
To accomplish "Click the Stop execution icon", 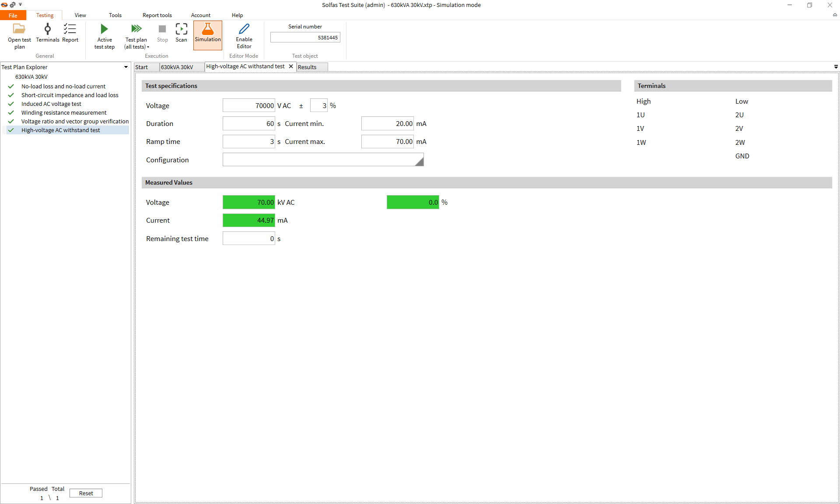I will tap(162, 29).
